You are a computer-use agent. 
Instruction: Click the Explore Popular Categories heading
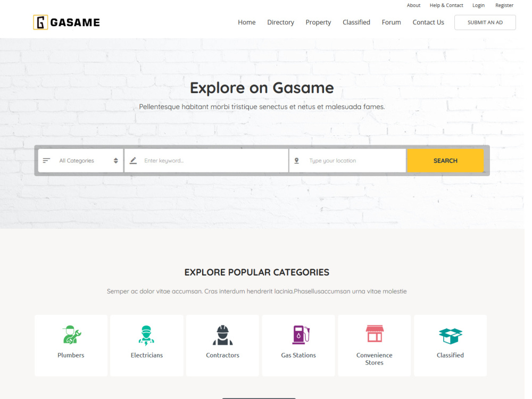point(257,272)
